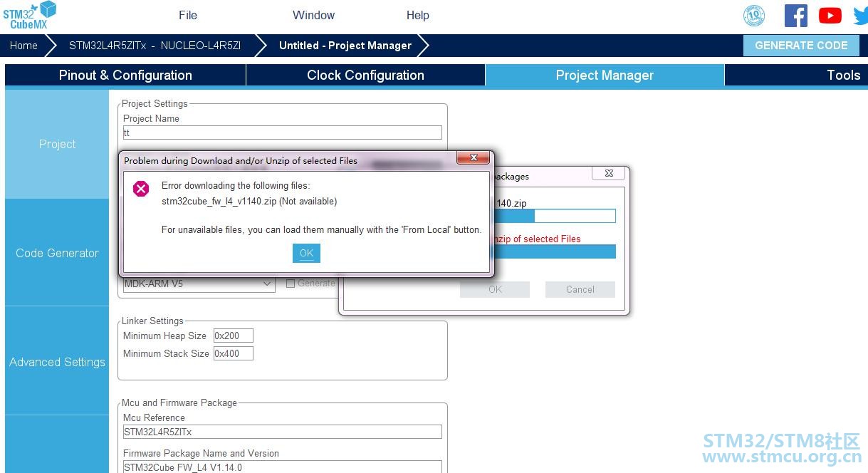This screenshot has width=868, height=473.
Task: Edit the Project Name field
Action: point(282,132)
